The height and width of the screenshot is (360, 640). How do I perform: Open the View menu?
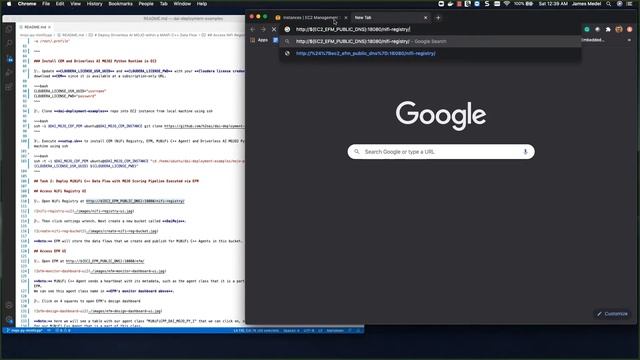tap(75, 4)
